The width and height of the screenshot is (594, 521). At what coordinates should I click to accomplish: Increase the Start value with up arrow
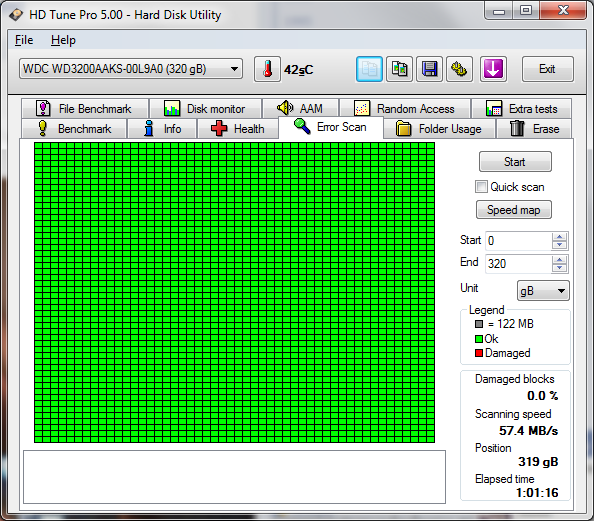(559, 237)
